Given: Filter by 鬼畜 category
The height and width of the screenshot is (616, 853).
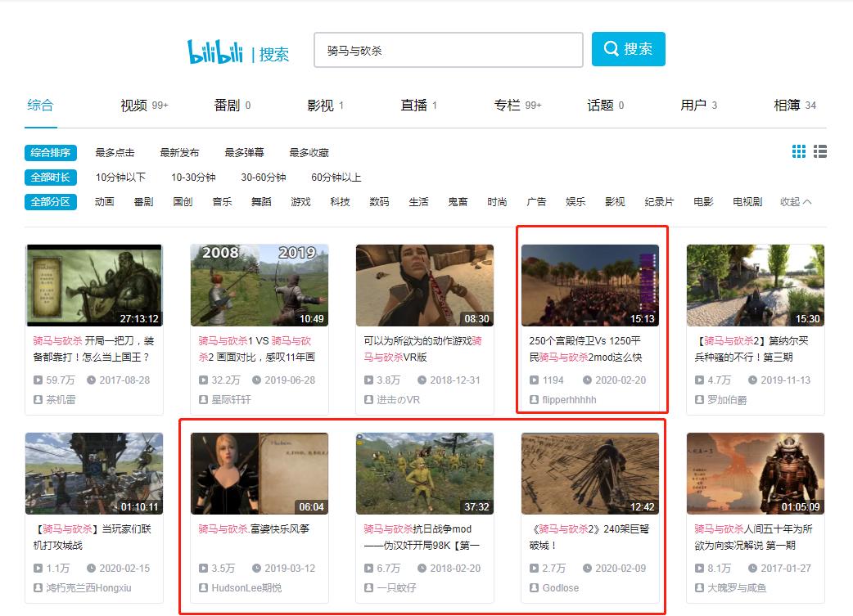Looking at the screenshot, I should [x=458, y=202].
